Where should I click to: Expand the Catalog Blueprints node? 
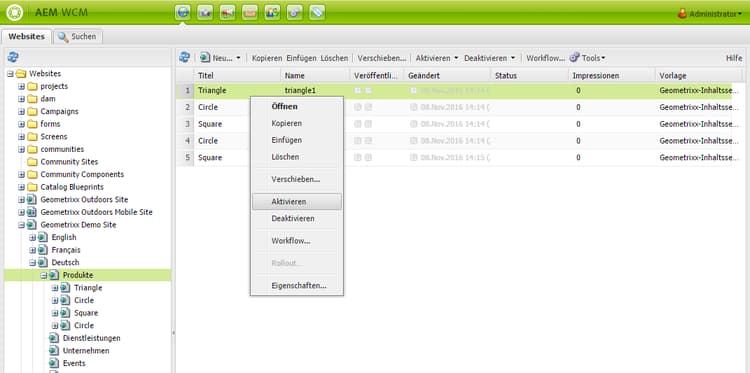tap(22, 187)
